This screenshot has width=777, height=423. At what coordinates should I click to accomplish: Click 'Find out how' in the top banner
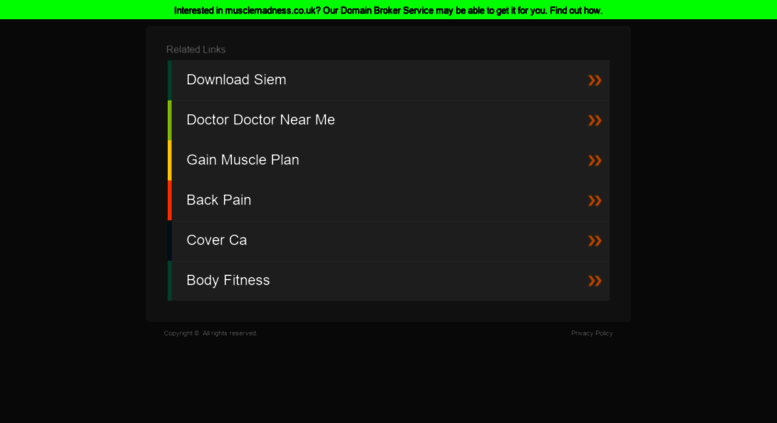tap(576, 10)
